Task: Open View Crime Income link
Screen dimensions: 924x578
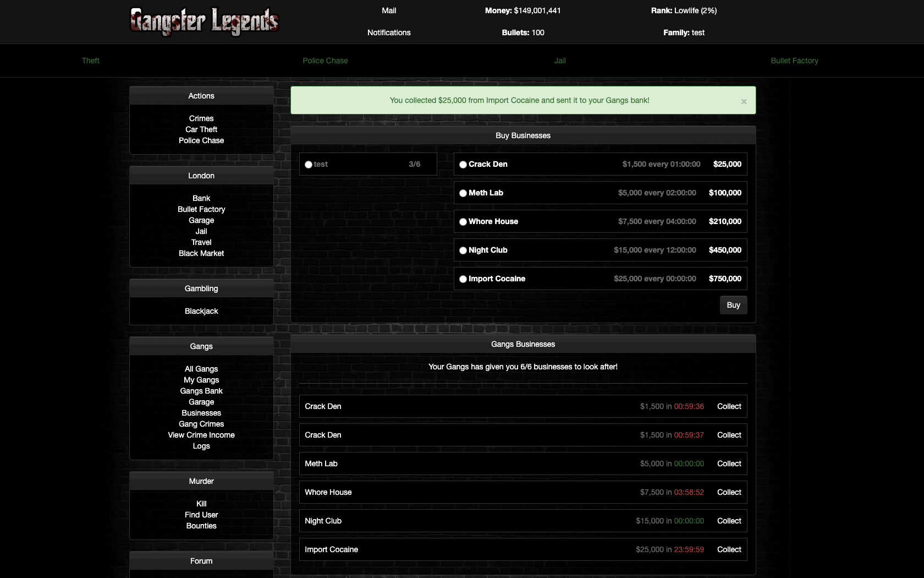Action: tap(201, 435)
